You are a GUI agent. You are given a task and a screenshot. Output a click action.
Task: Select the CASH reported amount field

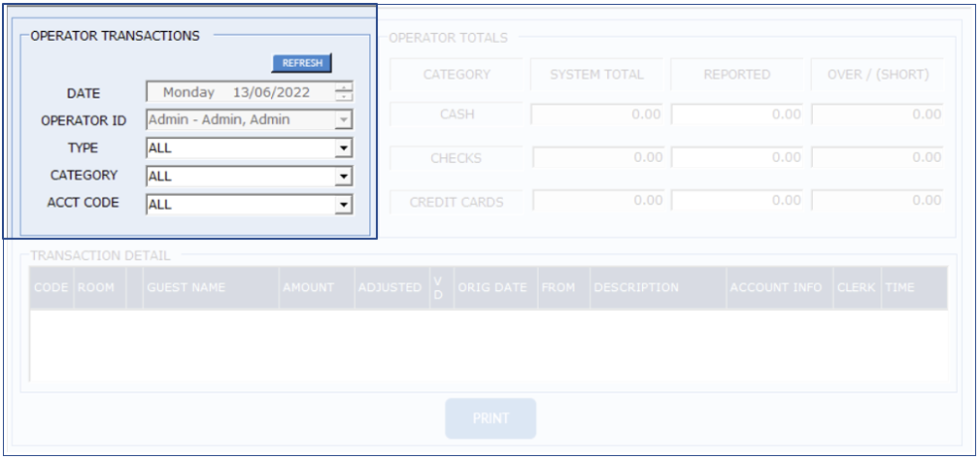coord(737,115)
